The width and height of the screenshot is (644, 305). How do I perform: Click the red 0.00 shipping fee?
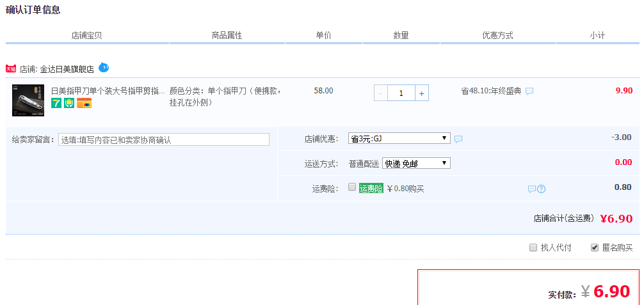(x=624, y=162)
